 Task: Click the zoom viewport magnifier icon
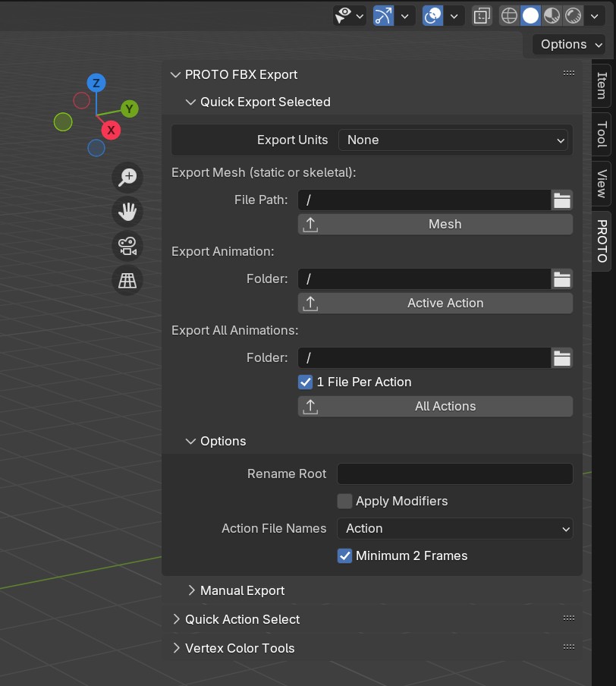tap(127, 177)
